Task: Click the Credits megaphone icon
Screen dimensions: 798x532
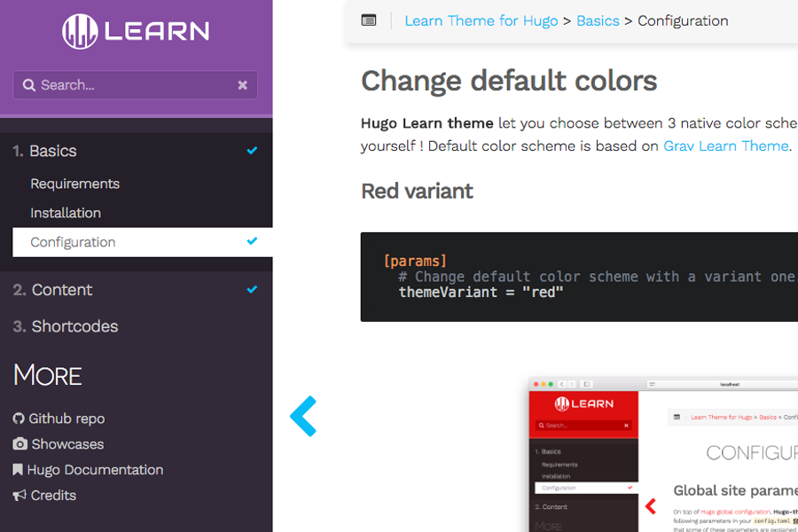Action: pos(20,496)
